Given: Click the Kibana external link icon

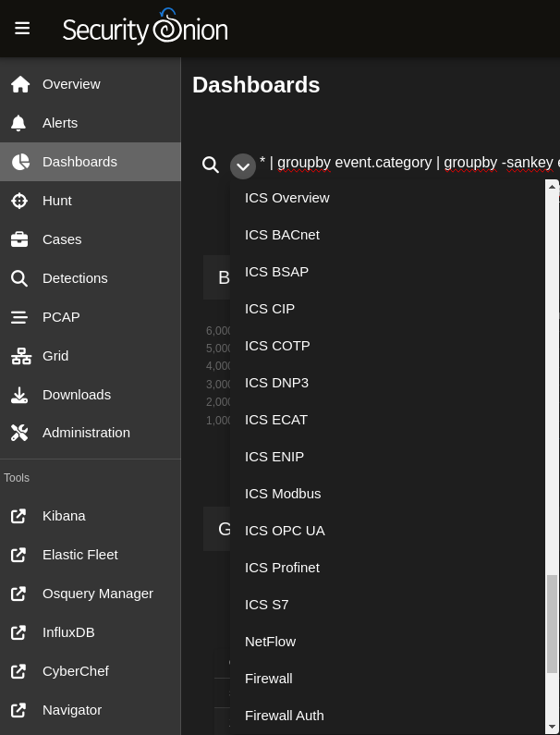Looking at the screenshot, I should [18, 516].
